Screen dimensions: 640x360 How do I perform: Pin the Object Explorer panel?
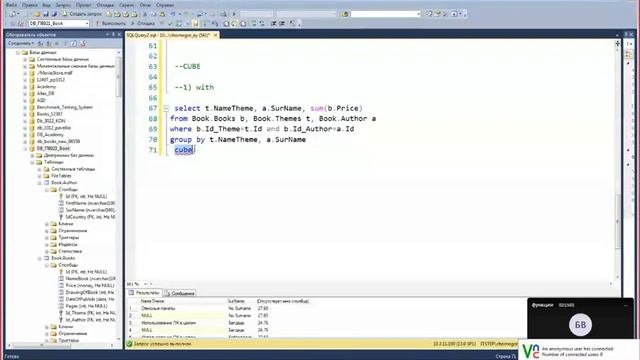tap(113, 35)
